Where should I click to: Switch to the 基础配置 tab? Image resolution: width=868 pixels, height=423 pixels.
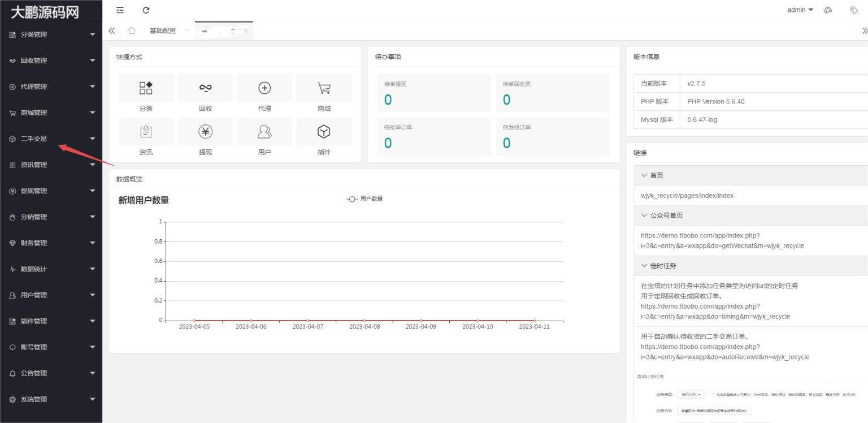click(163, 31)
